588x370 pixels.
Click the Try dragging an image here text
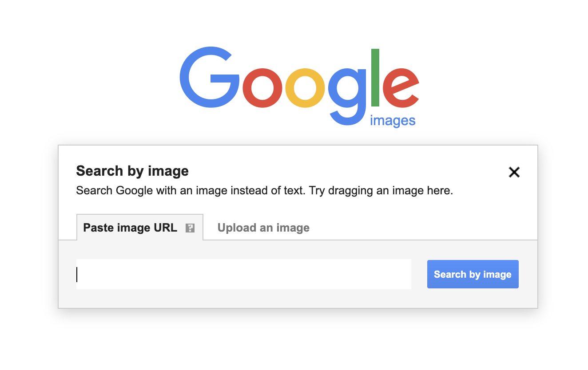point(381,191)
